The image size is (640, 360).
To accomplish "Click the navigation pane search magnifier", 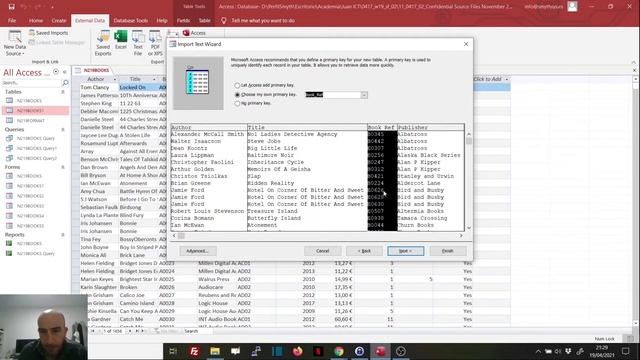I will (x=65, y=83).
